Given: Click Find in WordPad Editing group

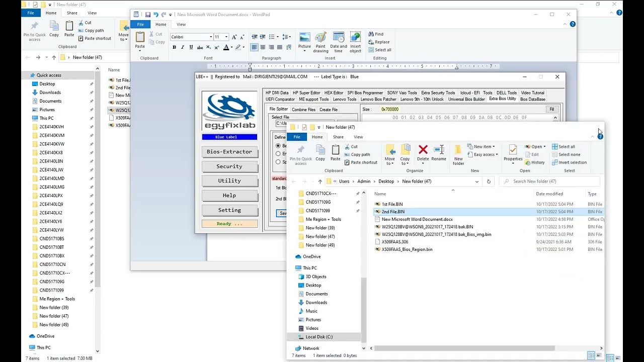Looking at the screenshot, I should [376, 34].
